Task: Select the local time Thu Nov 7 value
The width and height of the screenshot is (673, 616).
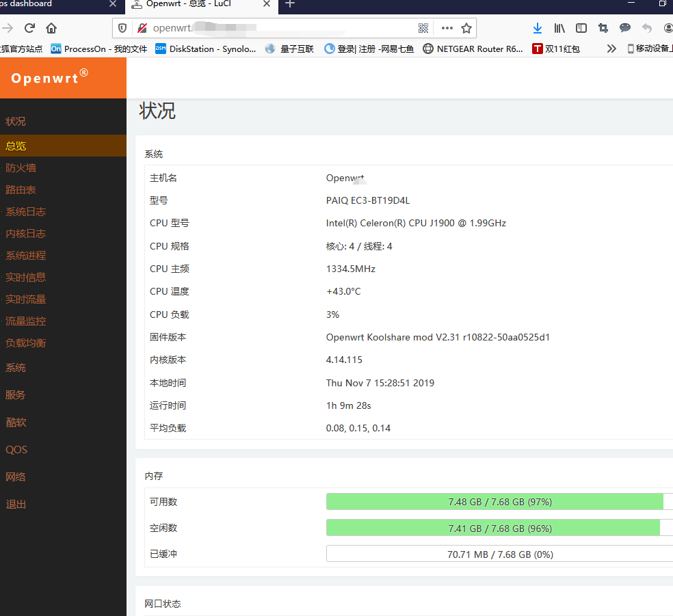Action: coord(380,383)
